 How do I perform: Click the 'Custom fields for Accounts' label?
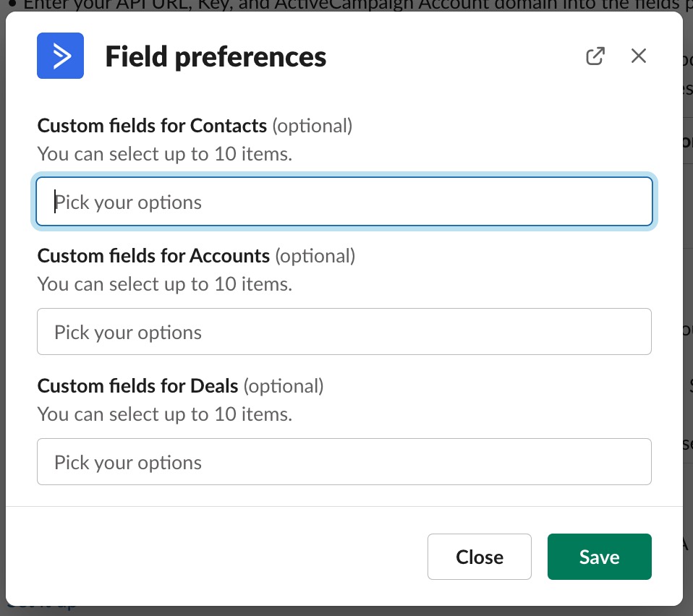pyautogui.click(x=152, y=255)
